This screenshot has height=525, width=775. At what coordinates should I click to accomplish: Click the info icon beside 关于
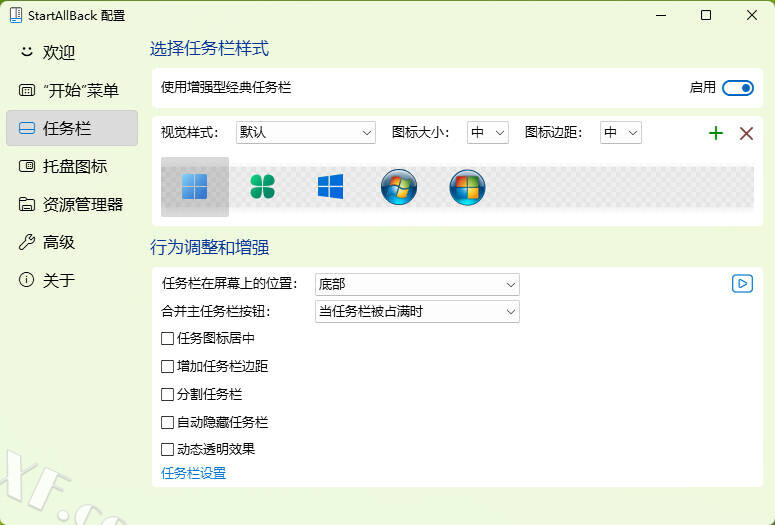(26, 280)
